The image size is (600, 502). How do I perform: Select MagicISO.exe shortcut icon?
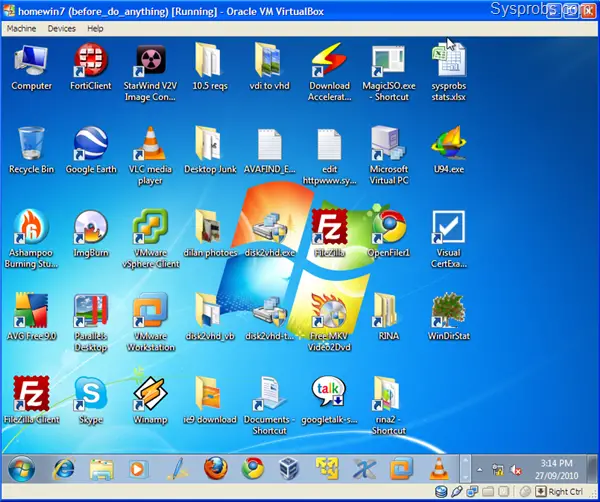pos(389,73)
